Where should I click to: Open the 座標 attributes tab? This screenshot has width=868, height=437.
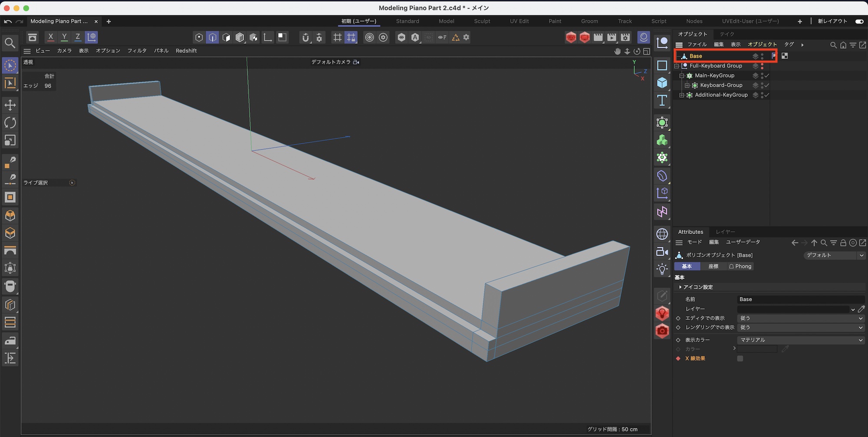click(713, 266)
